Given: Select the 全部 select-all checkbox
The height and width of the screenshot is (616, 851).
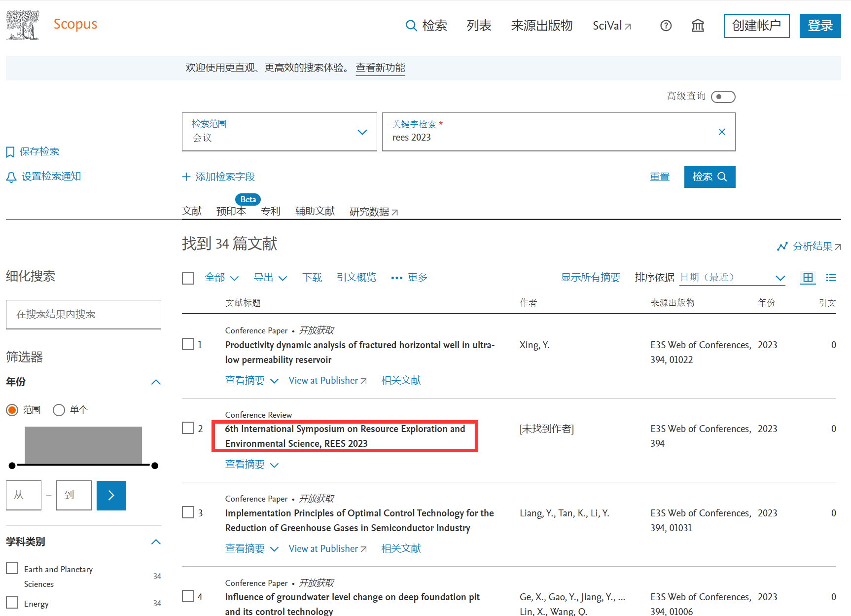Looking at the screenshot, I should (188, 278).
